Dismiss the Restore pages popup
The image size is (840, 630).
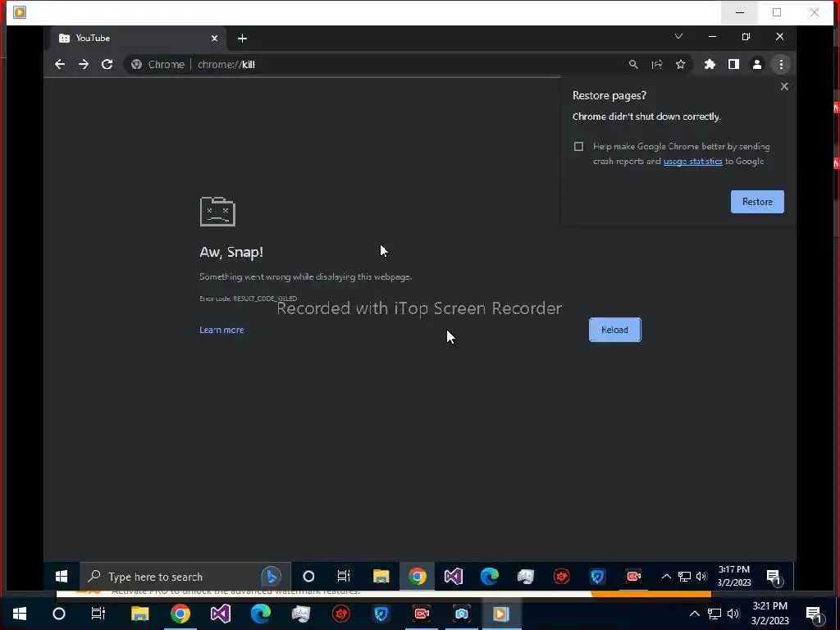[x=784, y=86]
